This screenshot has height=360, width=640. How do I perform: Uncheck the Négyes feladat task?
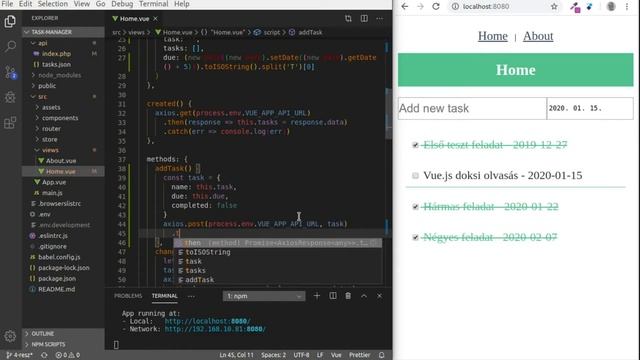(x=415, y=237)
